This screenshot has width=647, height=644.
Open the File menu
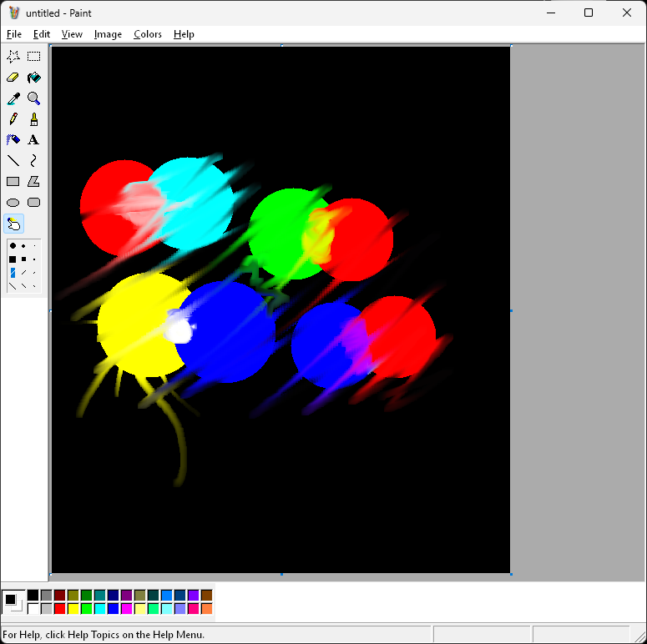[14, 34]
